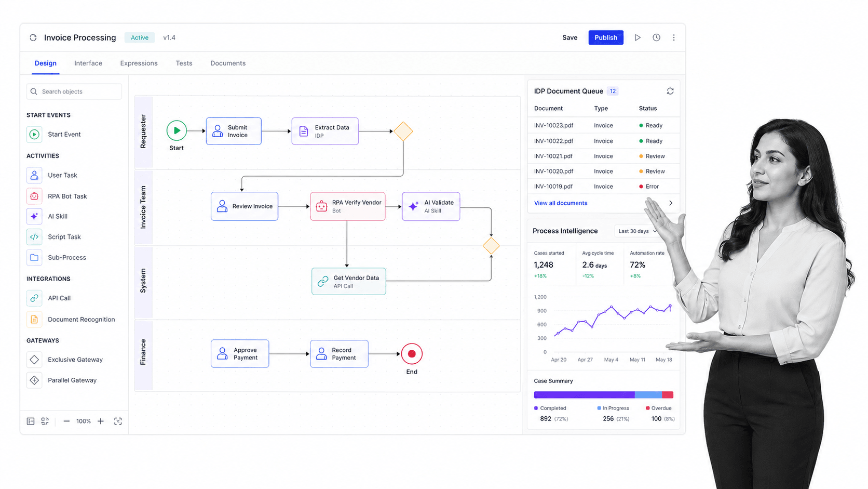
Task: Click the Search objects field
Action: point(74,91)
